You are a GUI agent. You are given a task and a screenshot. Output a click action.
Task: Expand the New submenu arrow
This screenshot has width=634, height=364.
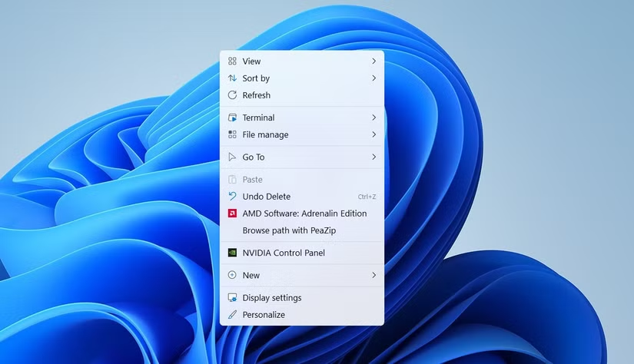pos(373,275)
